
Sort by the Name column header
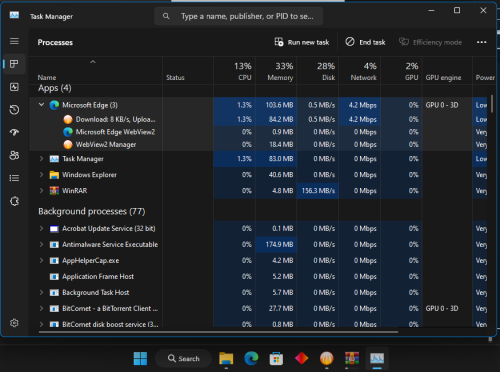coord(96,71)
